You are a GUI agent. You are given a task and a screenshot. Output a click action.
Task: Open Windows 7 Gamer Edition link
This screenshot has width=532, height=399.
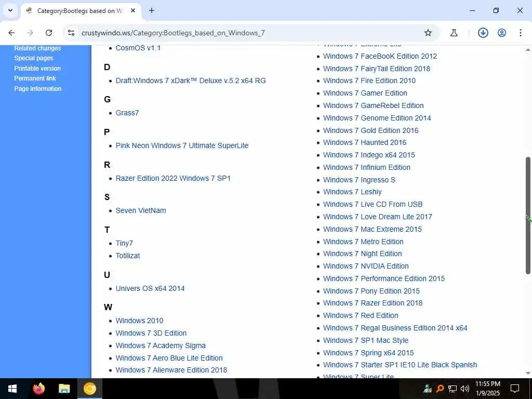coord(365,93)
